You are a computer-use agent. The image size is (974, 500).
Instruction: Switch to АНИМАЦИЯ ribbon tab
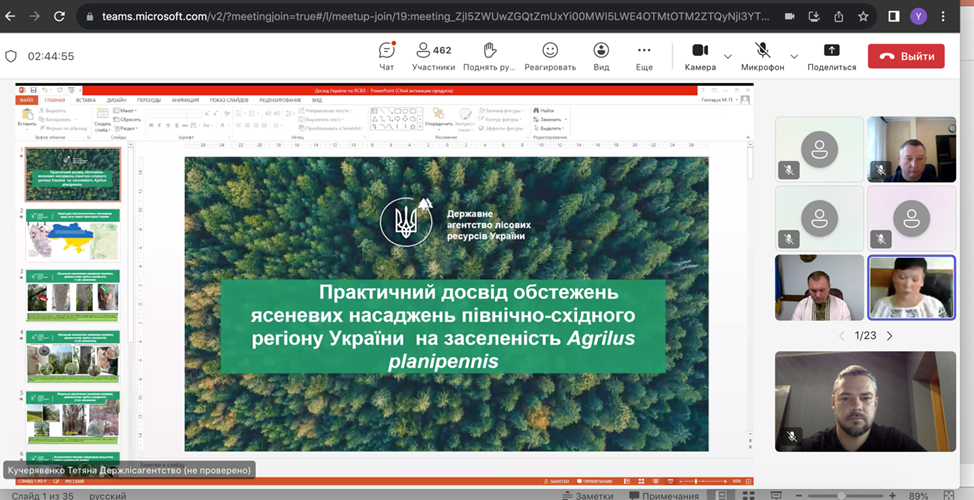click(185, 100)
